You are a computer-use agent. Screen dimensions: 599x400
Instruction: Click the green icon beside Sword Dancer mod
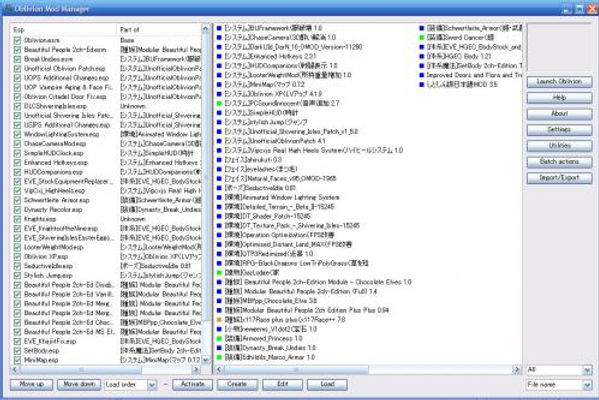point(422,37)
